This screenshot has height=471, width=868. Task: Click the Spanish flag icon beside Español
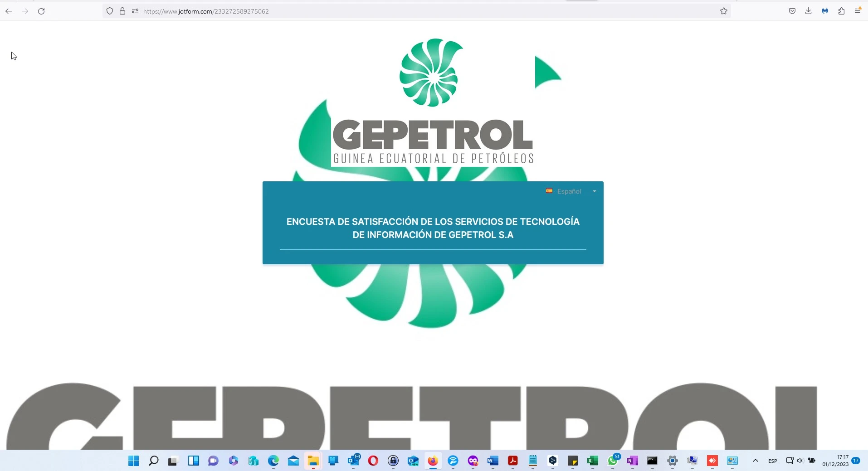point(549,191)
